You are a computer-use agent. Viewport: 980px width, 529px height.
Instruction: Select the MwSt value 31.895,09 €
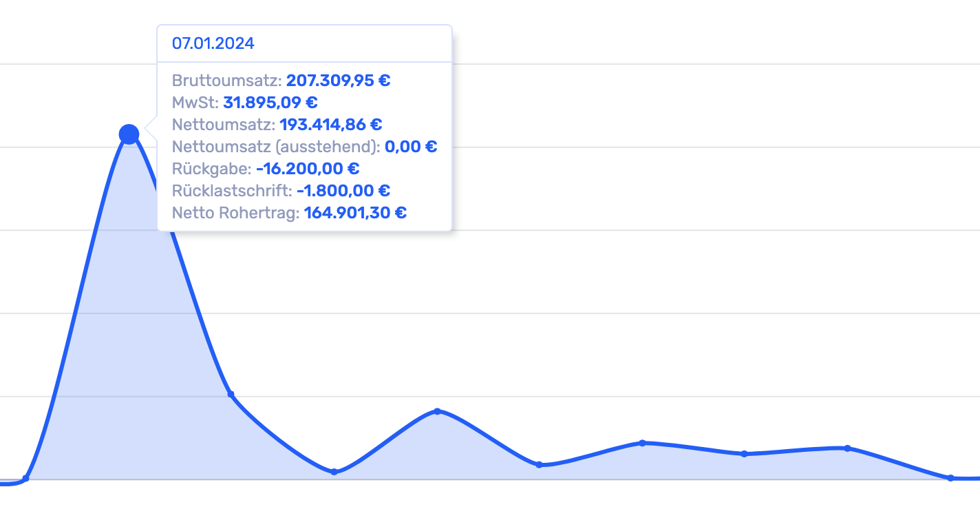[x=270, y=103]
